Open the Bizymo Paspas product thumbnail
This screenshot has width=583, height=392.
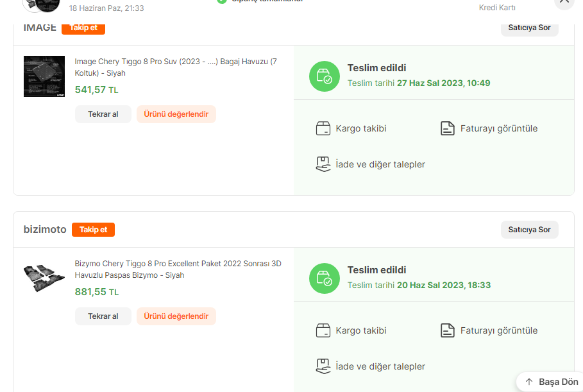[x=44, y=278]
